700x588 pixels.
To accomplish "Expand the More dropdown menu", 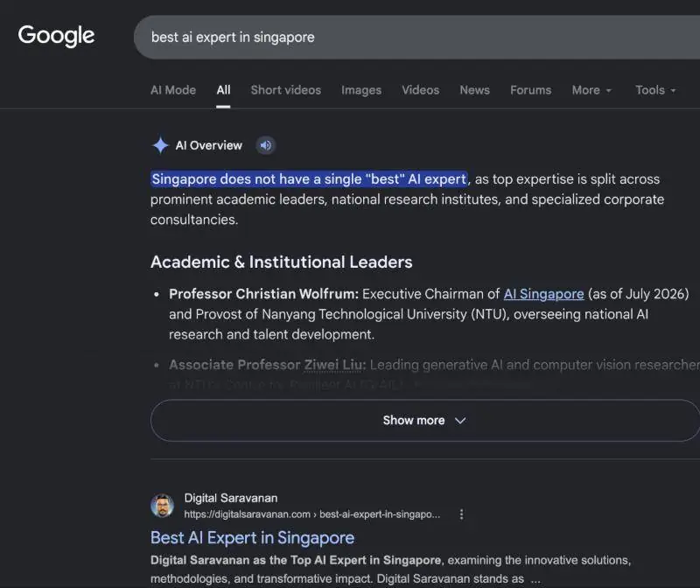I will (591, 90).
